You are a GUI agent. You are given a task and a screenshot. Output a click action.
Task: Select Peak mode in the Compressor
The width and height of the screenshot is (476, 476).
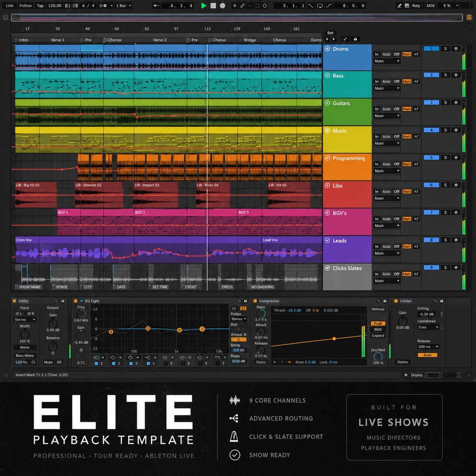(x=378, y=324)
